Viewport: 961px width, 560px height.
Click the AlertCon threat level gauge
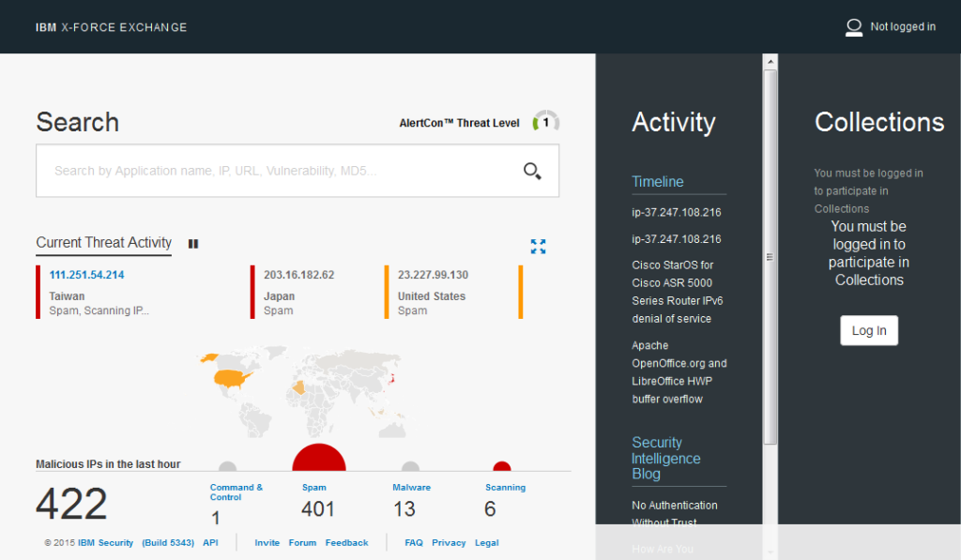click(545, 120)
